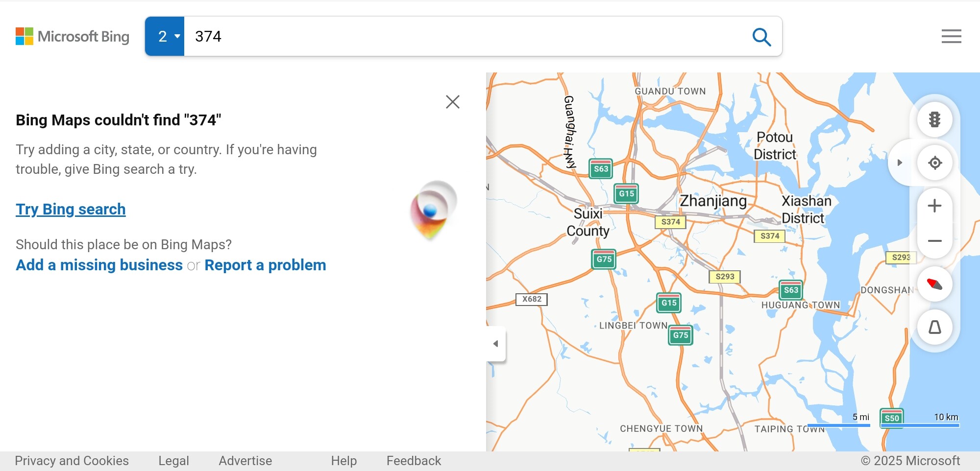The image size is (980, 471).
Task: Locate me with the target icon
Action: (934, 163)
